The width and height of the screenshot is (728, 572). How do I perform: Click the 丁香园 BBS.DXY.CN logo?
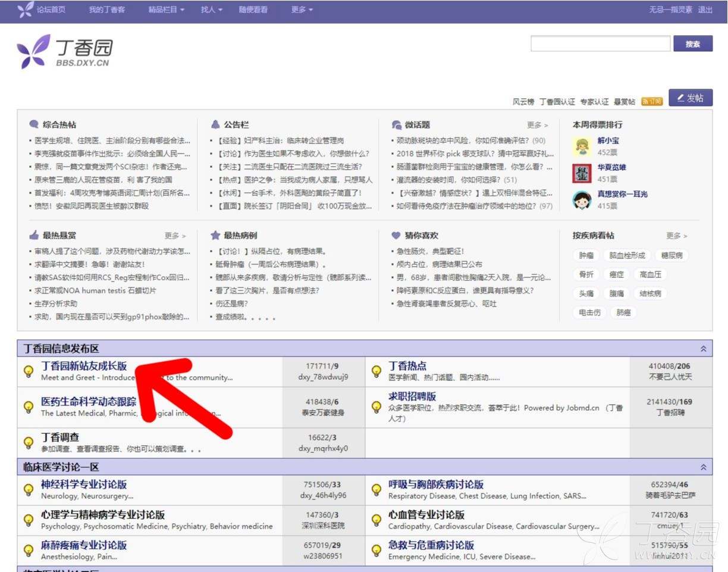(64, 51)
